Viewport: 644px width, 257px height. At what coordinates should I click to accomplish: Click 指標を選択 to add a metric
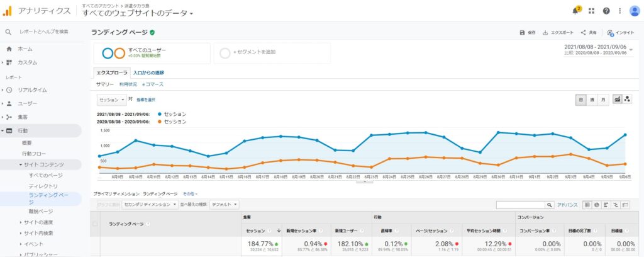click(146, 100)
